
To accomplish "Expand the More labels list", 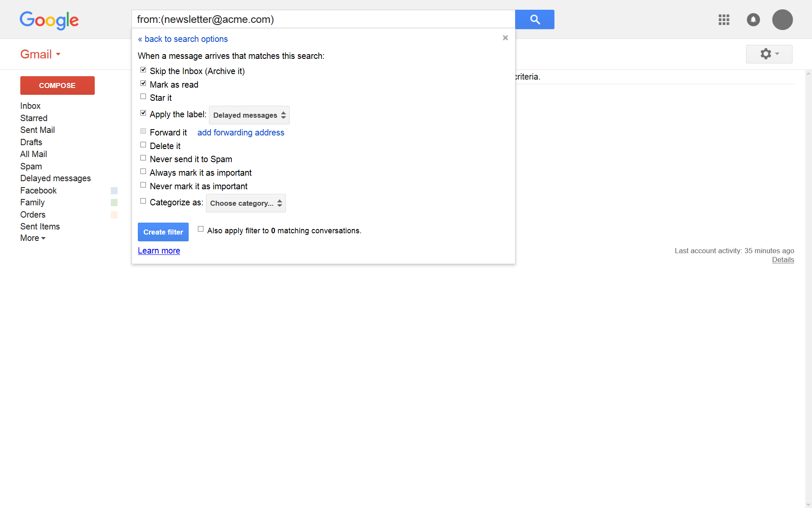I will pos(33,238).
